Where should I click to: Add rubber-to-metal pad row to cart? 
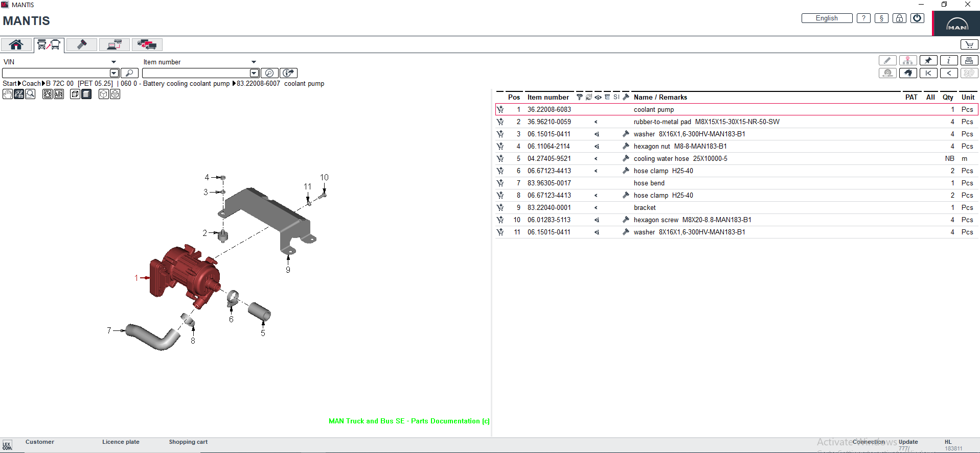point(500,122)
